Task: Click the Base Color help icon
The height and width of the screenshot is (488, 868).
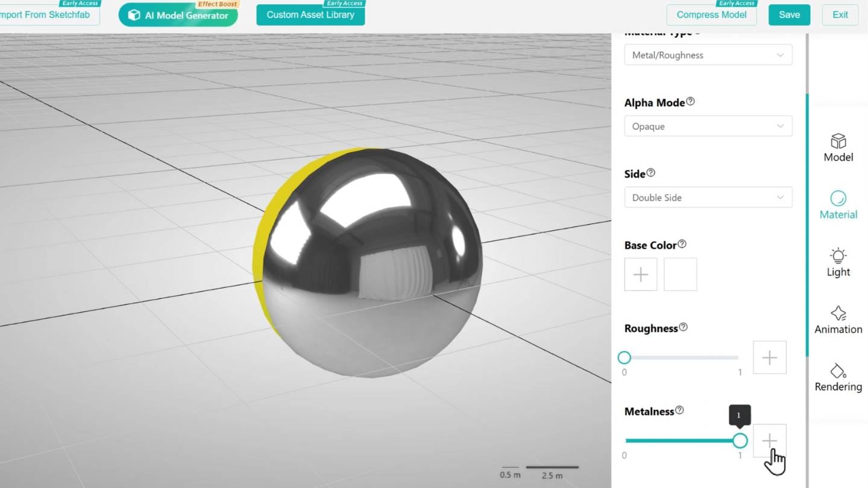Action: point(682,244)
